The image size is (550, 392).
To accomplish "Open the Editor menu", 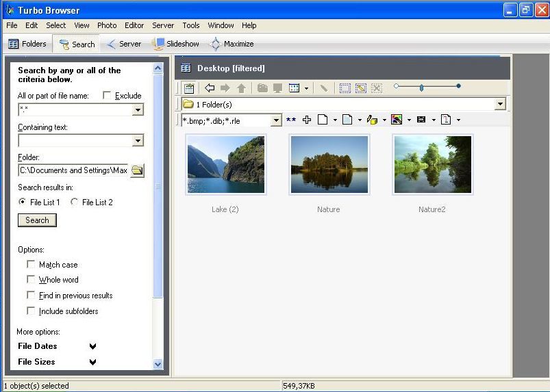I will point(134,25).
